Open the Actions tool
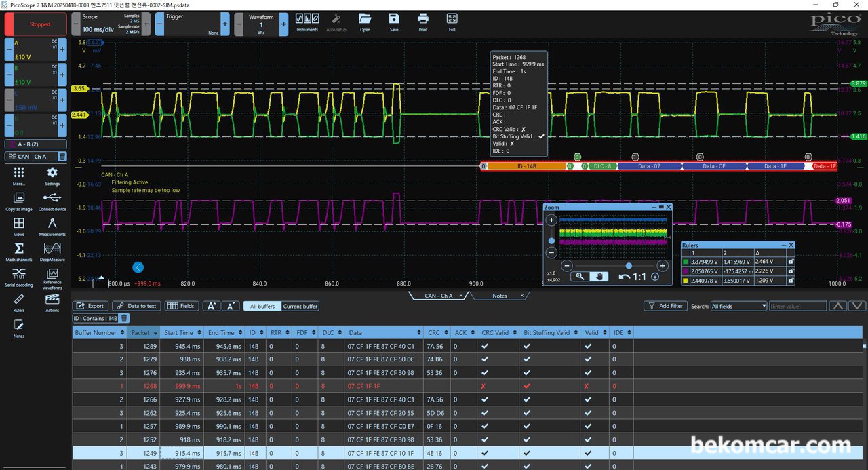The image size is (868, 470). click(x=52, y=302)
